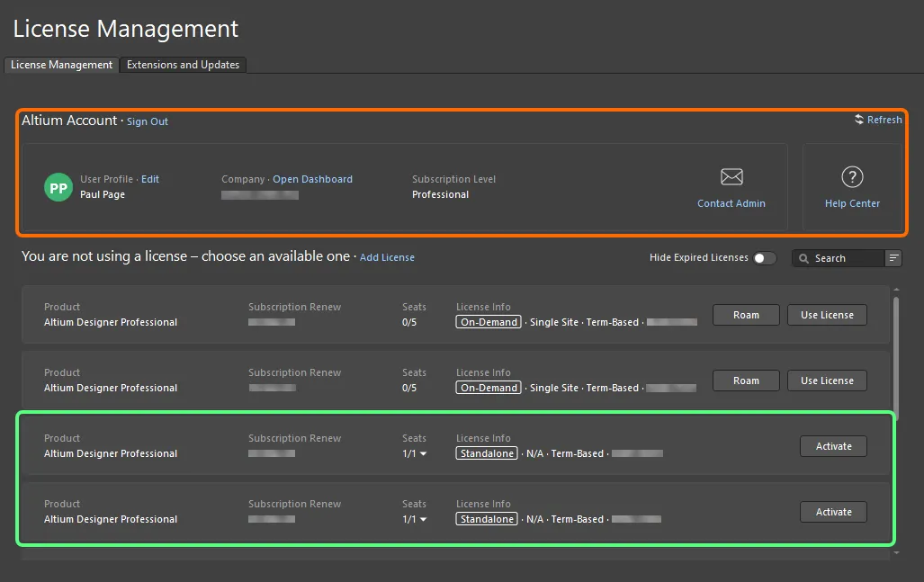924x582 pixels.
Task: Click the "You are not using a license" message
Action: coord(185,256)
